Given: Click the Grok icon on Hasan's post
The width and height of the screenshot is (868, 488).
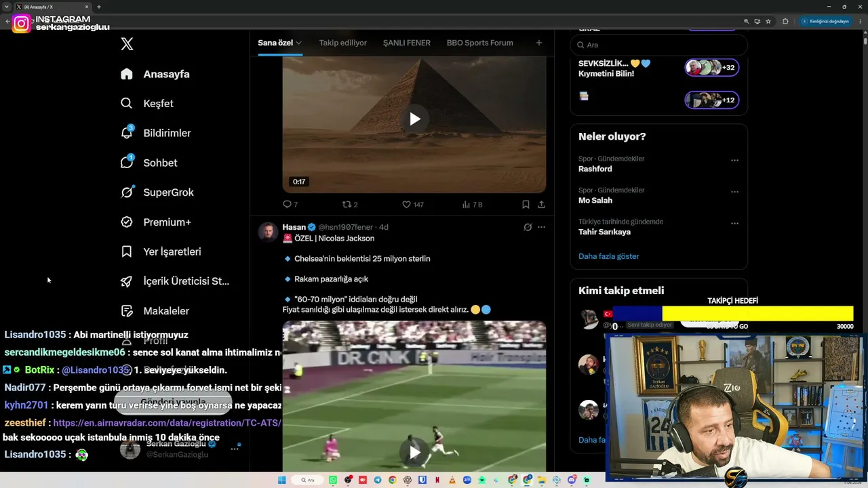Looking at the screenshot, I should [528, 227].
